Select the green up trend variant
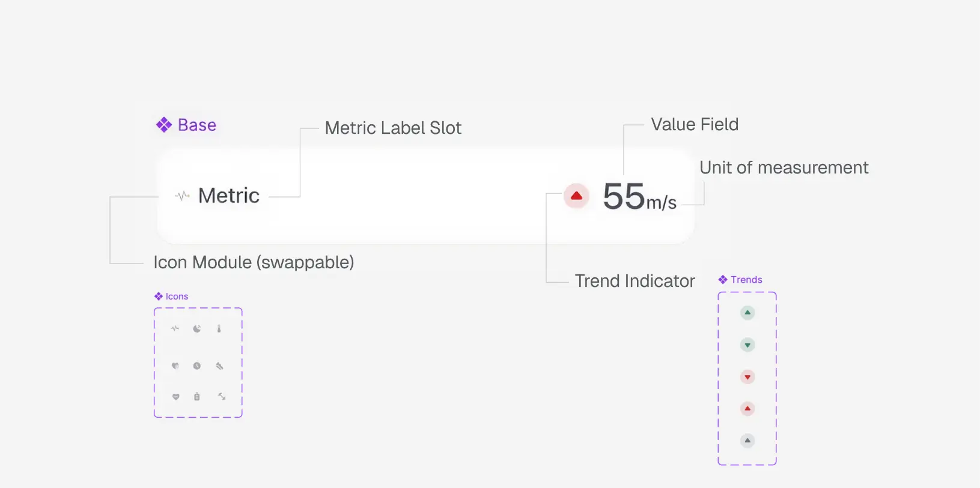The width and height of the screenshot is (980, 488). (x=747, y=313)
